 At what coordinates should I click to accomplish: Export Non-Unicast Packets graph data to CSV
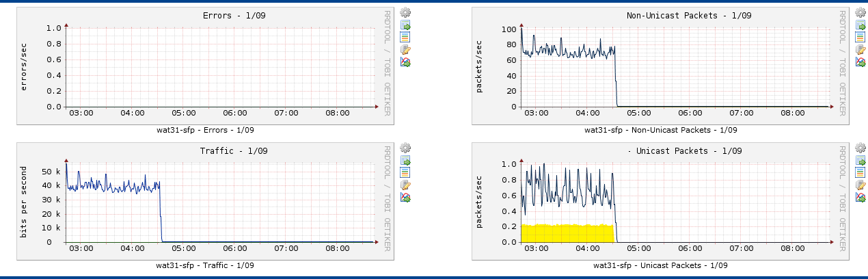point(860,25)
